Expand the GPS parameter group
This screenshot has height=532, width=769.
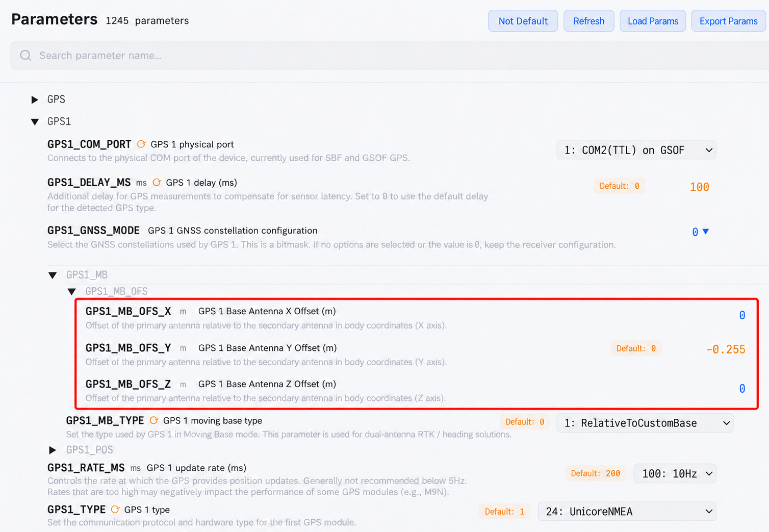click(35, 99)
